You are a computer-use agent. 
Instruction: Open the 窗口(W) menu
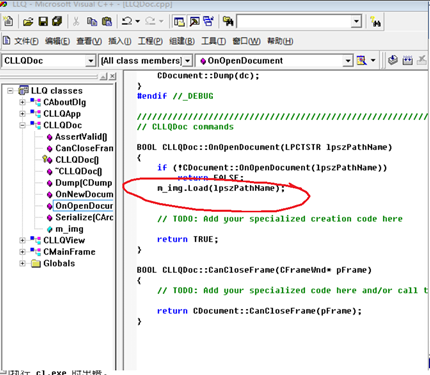246,41
